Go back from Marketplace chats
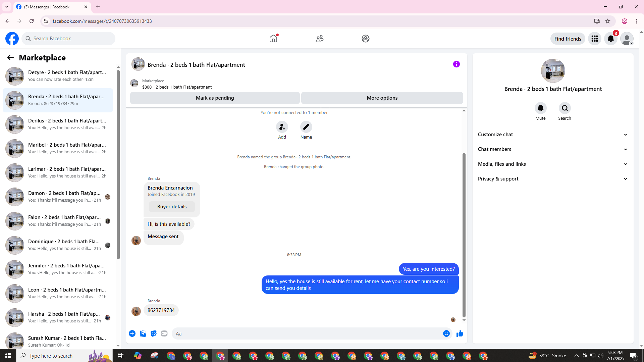The height and width of the screenshot is (362, 644). 10,58
